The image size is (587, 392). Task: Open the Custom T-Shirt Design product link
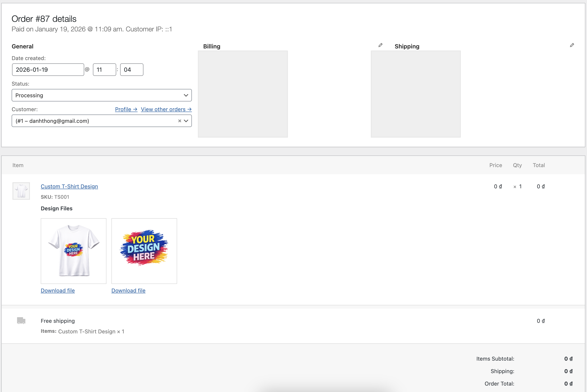[x=69, y=186]
